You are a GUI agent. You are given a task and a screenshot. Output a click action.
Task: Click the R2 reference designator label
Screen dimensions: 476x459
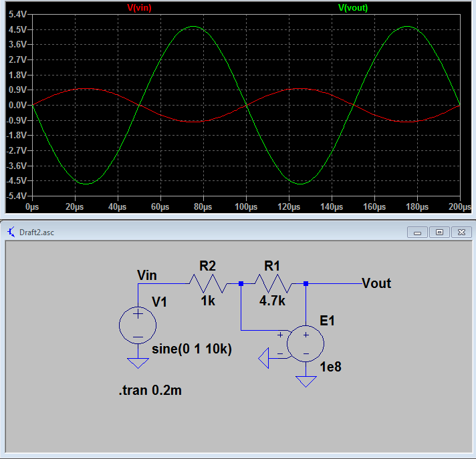(208, 266)
